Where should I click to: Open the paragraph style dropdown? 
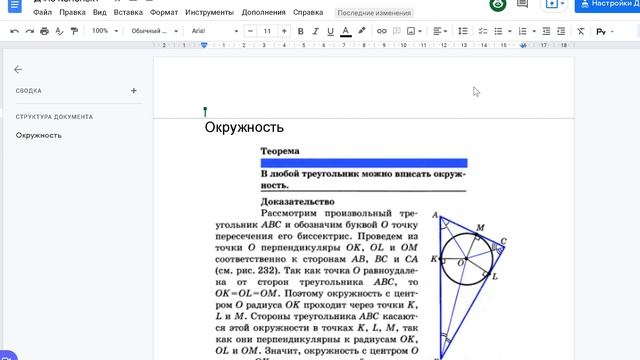point(154,31)
